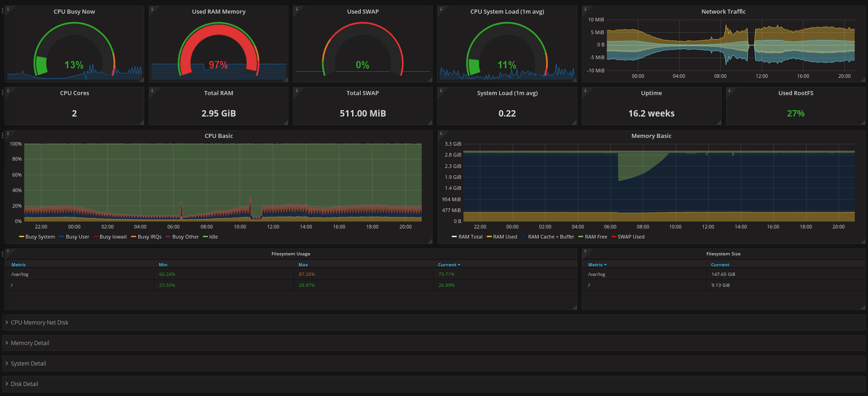Toggle the Busy User series in CPU legend
Viewport: 868px width, 396px height.
click(x=77, y=237)
